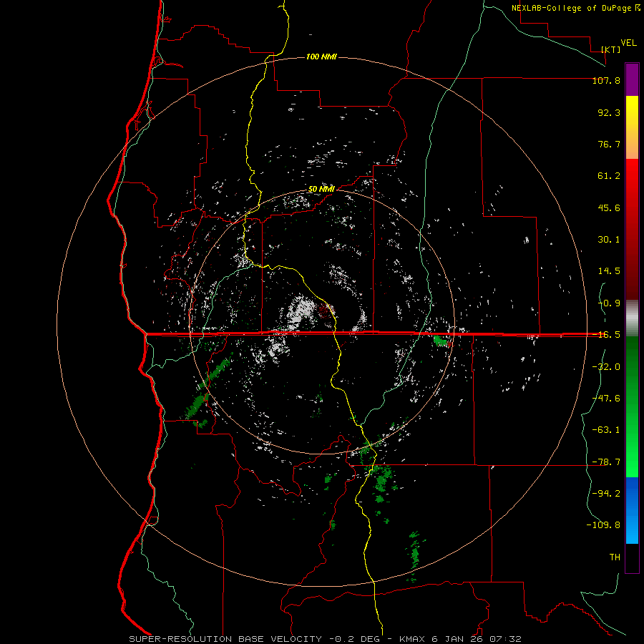Select the -32.0 scale value
644x644 pixels.
pos(606,367)
